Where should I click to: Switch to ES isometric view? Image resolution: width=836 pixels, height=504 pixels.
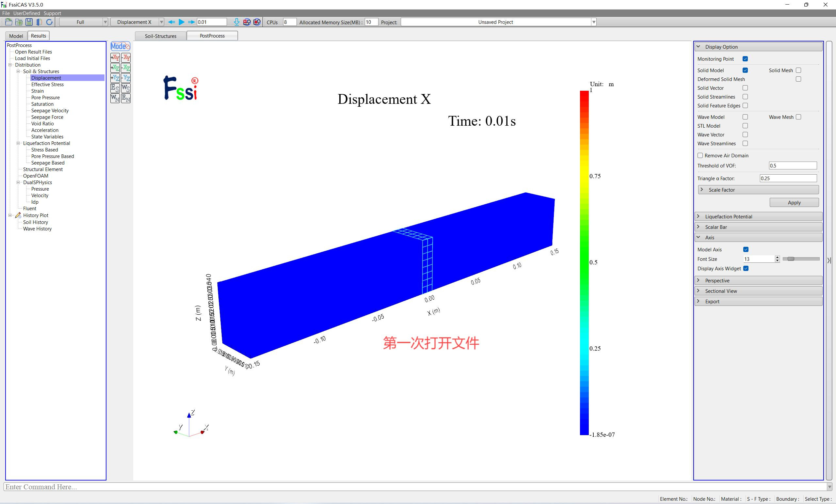(x=115, y=88)
